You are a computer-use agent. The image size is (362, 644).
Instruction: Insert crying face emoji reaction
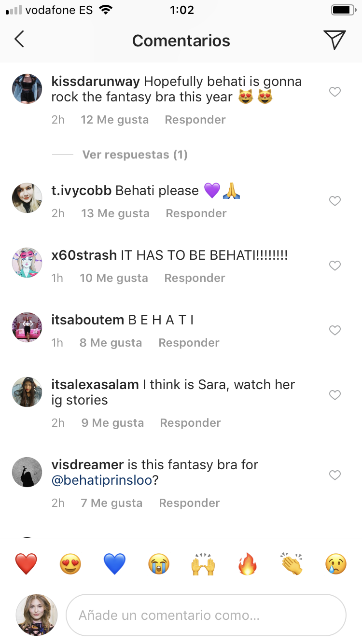tap(336, 564)
